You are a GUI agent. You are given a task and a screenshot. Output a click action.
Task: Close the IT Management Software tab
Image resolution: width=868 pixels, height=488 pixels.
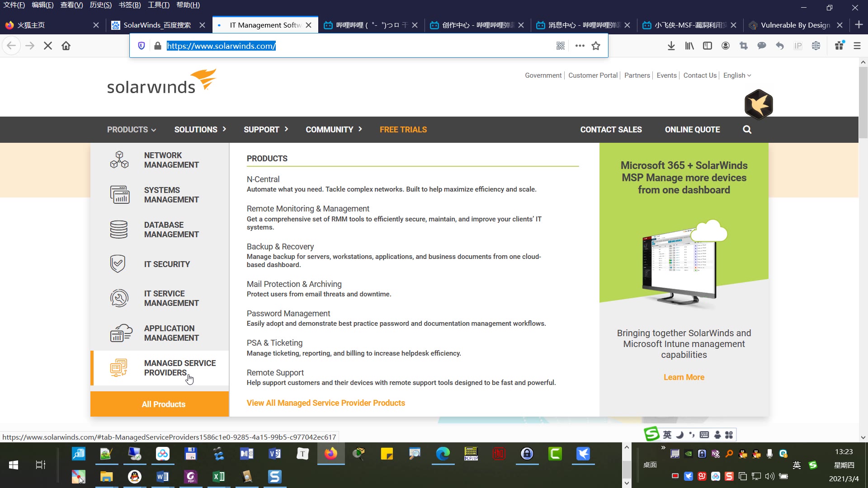click(x=309, y=25)
